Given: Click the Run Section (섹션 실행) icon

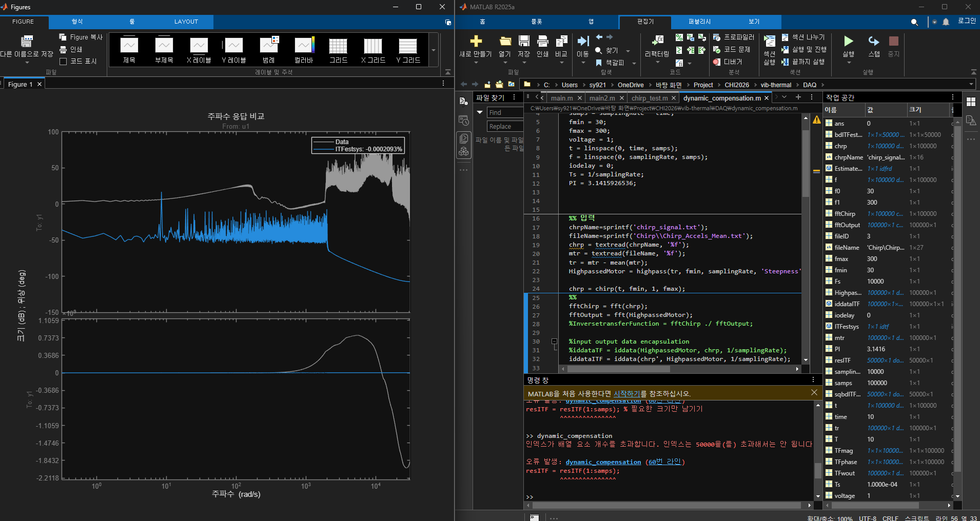Looking at the screenshot, I should click(x=769, y=43).
